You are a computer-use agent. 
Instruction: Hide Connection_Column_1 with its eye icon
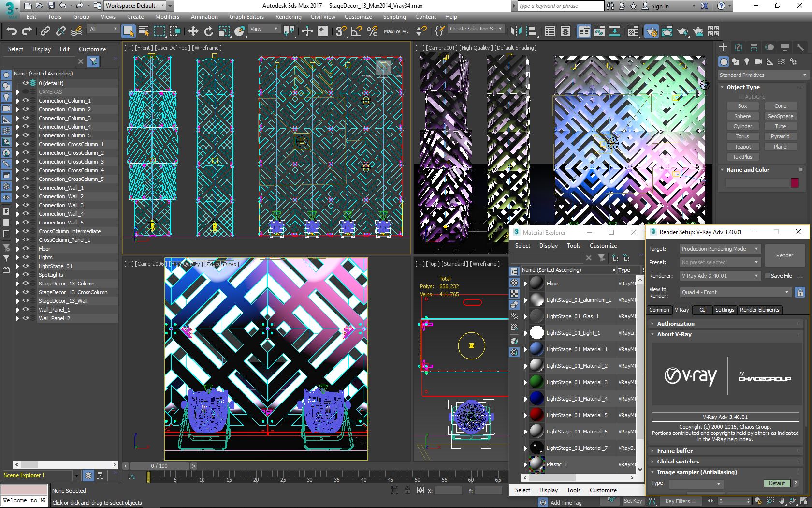(x=26, y=101)
